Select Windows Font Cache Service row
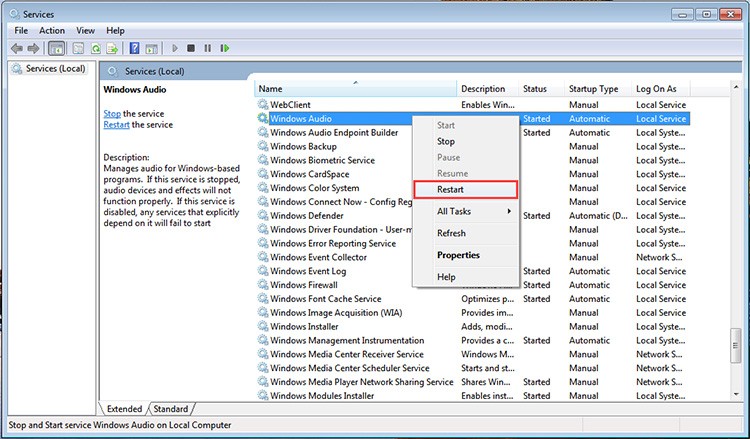This screenshot has height=439, width=750. click(x=472, y=299)
